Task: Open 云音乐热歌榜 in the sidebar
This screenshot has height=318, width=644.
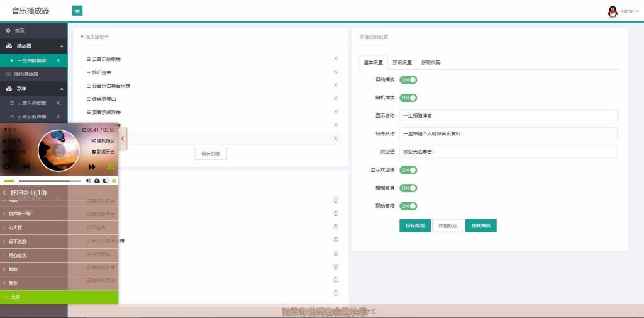Action: click(31, 103)
